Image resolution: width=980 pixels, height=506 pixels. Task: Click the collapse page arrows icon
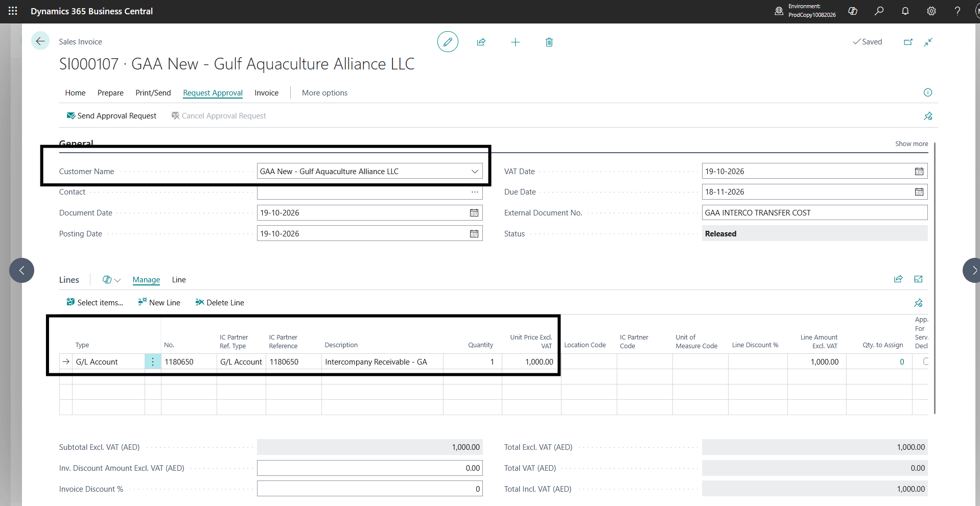[928, 42]
